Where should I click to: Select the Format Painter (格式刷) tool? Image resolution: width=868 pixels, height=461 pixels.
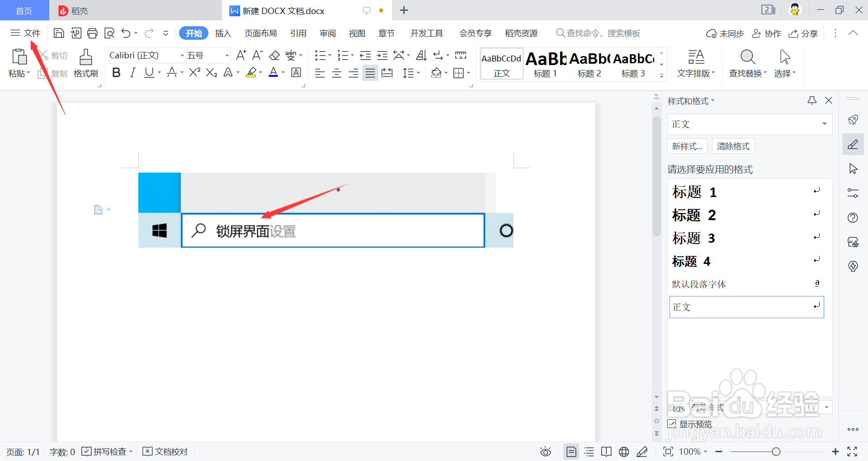85,63
